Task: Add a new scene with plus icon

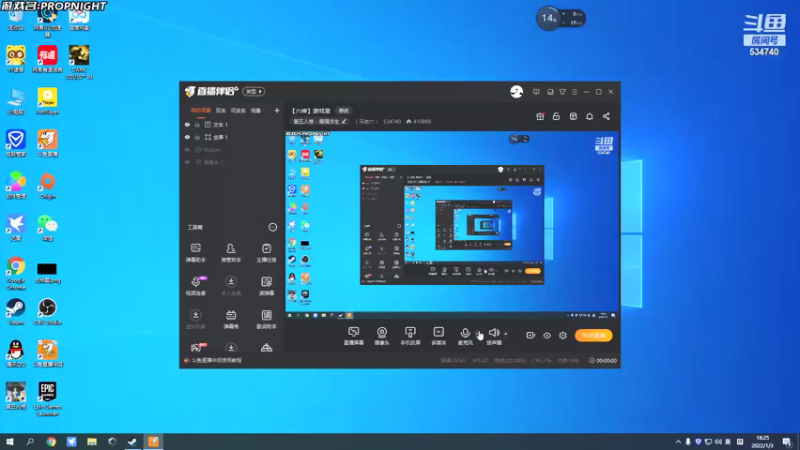Action: [x=277, y=110]
